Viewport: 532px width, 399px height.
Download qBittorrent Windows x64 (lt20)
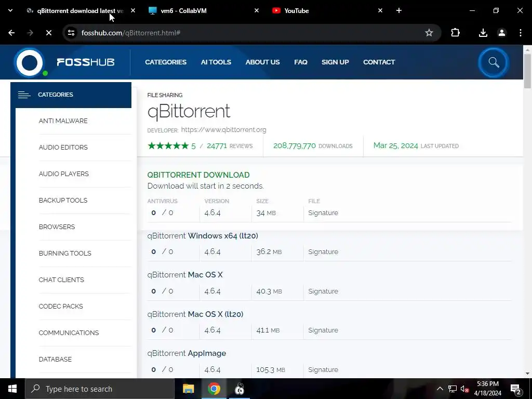pos(203,236)
